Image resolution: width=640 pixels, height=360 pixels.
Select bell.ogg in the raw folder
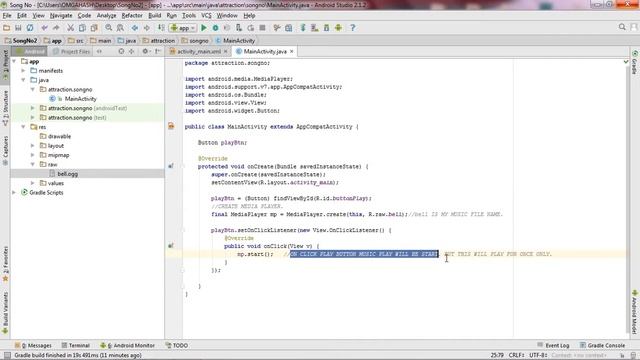click(x=67, y=174)
